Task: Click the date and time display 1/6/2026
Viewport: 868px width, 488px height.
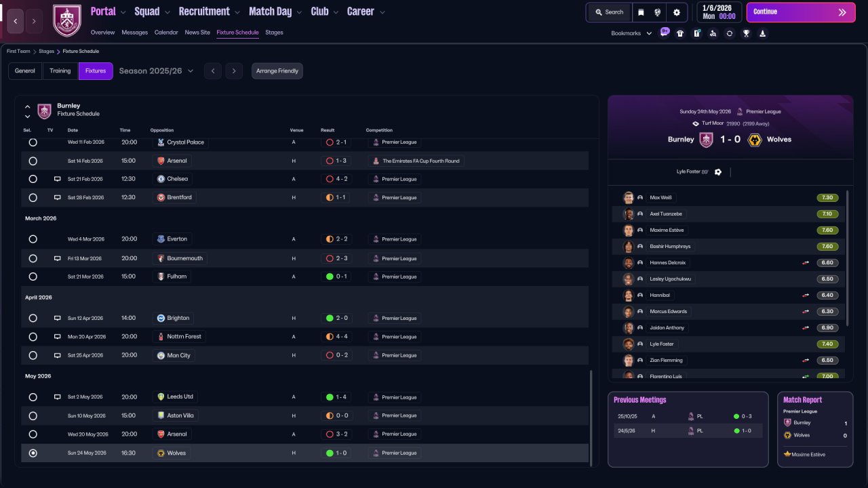Action: [719, 12]
